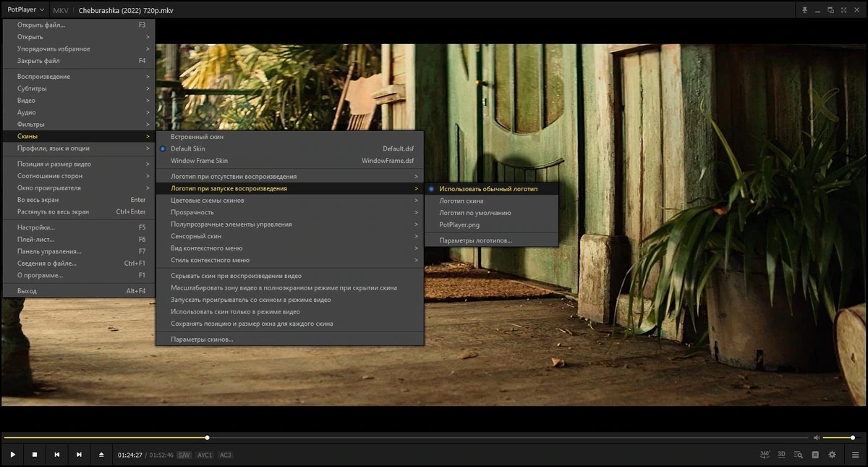
Task: Expand 'Стиль контекстного меню' submenu
Action: tap(290, 260)
